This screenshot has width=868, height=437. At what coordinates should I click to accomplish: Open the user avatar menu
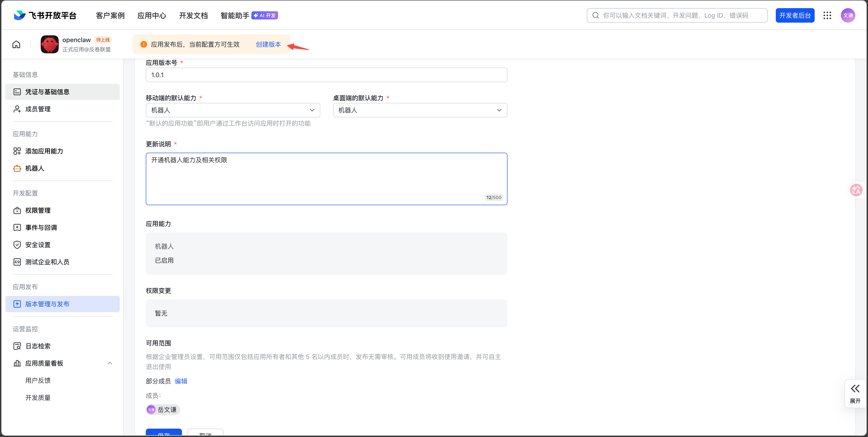(x=848, y=15)
